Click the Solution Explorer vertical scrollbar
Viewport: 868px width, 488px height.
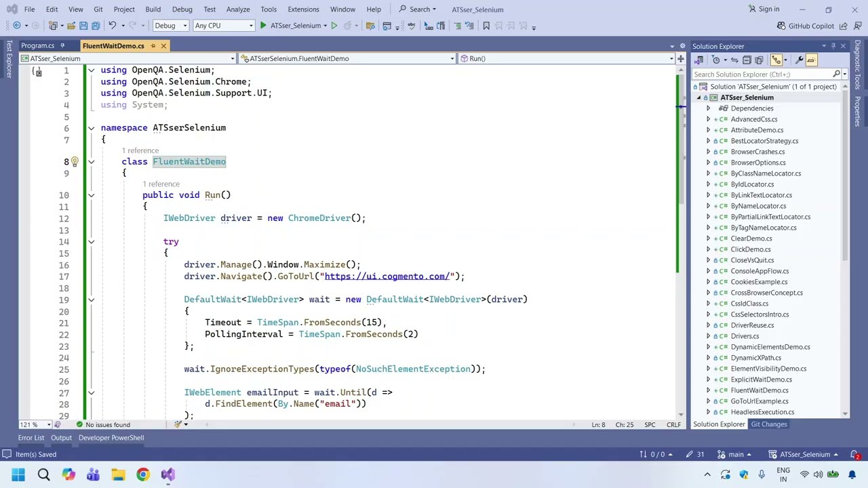pyautogui.click(x=845, y=176)
